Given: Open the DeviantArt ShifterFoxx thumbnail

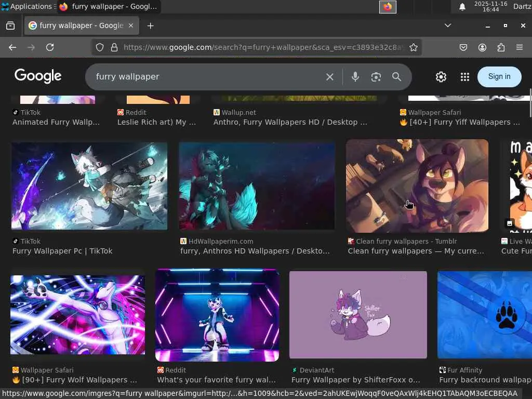Looking at the screenshot, I should tap(358, 315).
